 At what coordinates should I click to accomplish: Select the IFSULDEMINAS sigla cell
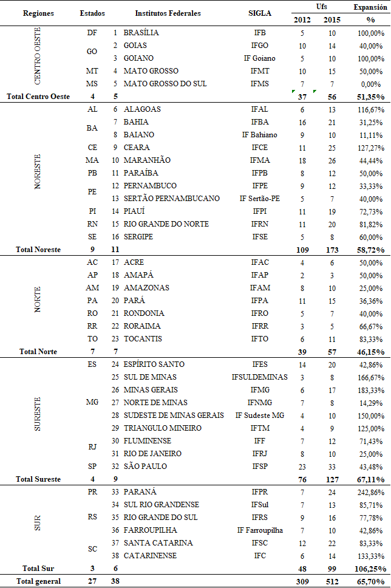click(260, 377)
